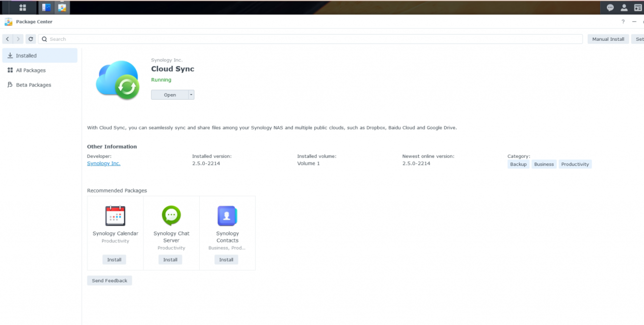The width and height of the screenshot is (644, 325).
Task: Open the Synology Calendar package icon
Action: (115, 215)
